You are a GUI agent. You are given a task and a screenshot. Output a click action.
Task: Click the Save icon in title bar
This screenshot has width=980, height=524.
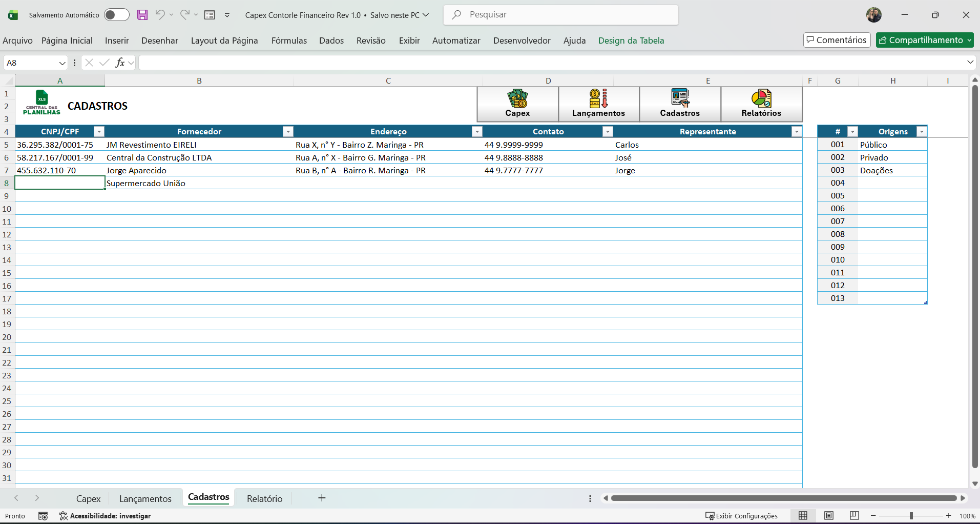click(142, 15)
